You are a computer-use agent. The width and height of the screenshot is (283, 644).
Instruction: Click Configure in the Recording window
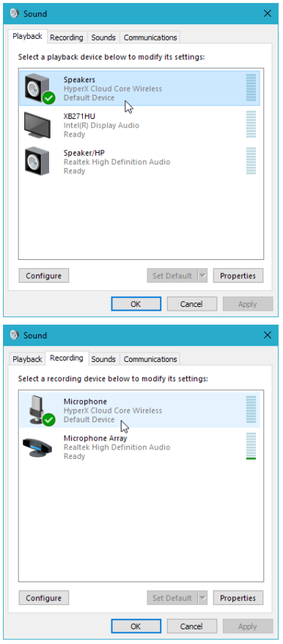point(44,598)
